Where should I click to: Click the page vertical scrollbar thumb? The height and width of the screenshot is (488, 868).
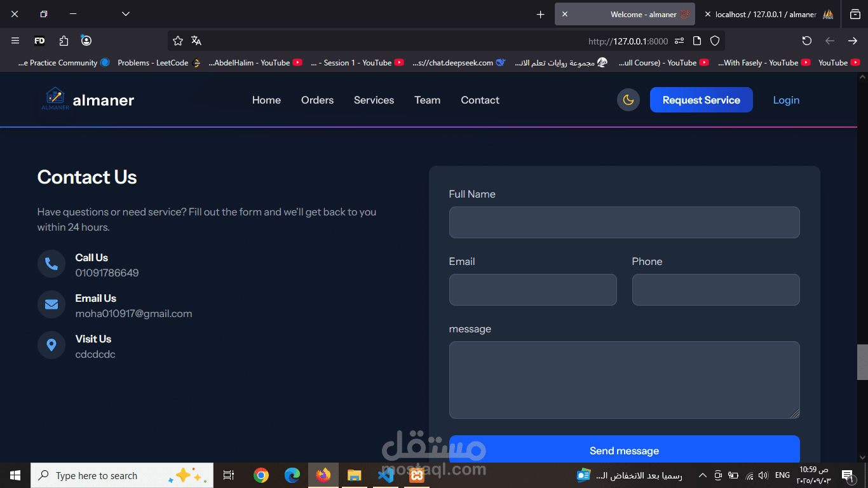tap(862, 362)
